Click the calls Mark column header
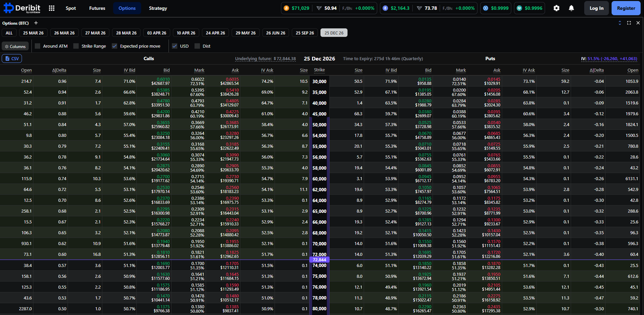 (x=199, y=70)
